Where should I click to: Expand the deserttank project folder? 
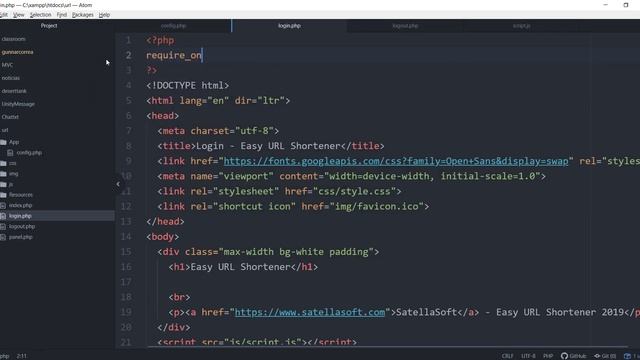point(14,91)
